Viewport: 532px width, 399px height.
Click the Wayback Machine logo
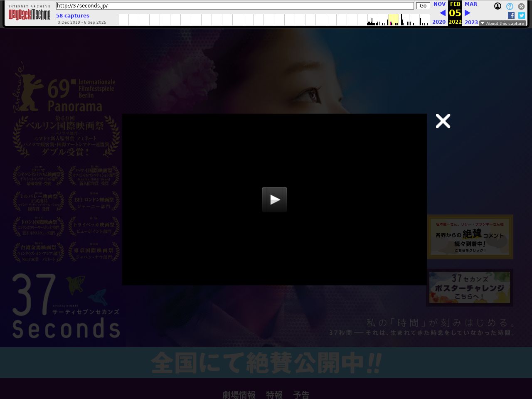29,15
